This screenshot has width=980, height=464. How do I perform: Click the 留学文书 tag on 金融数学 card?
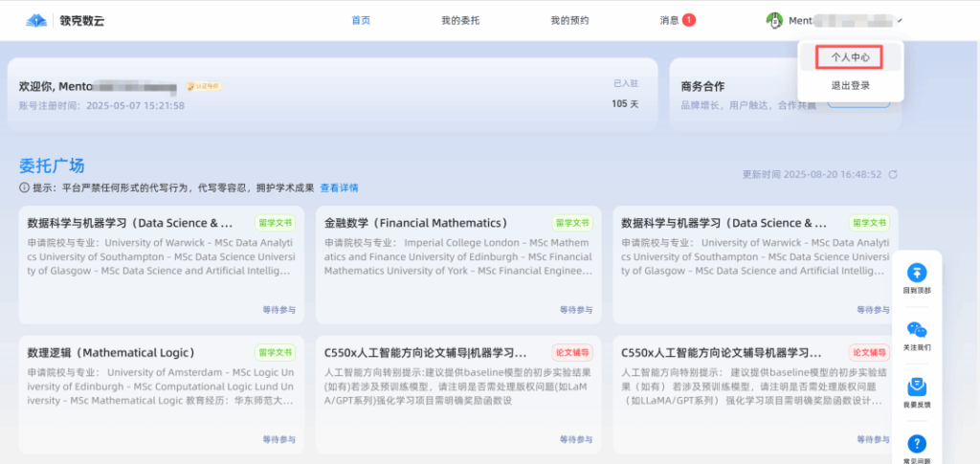pyautogui.click(x=571, y=222)
